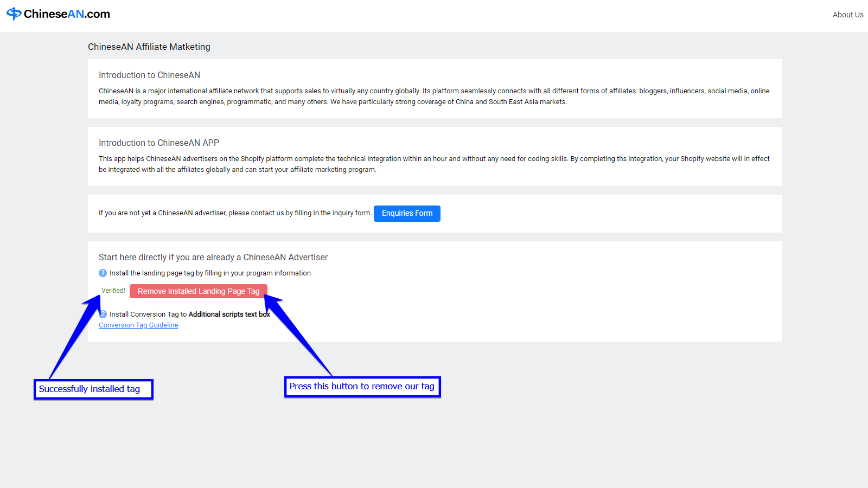
Task: Click the paragraph starting 'ChineseAN is a major'
Action: click(x=434, y=97)
